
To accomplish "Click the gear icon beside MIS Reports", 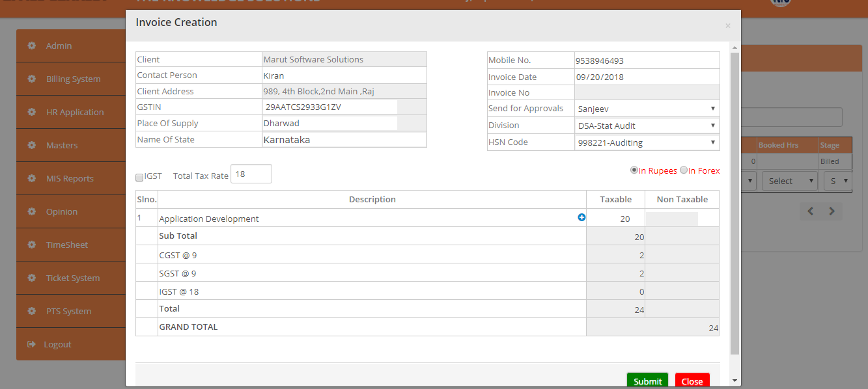I will tap(31, 178).
